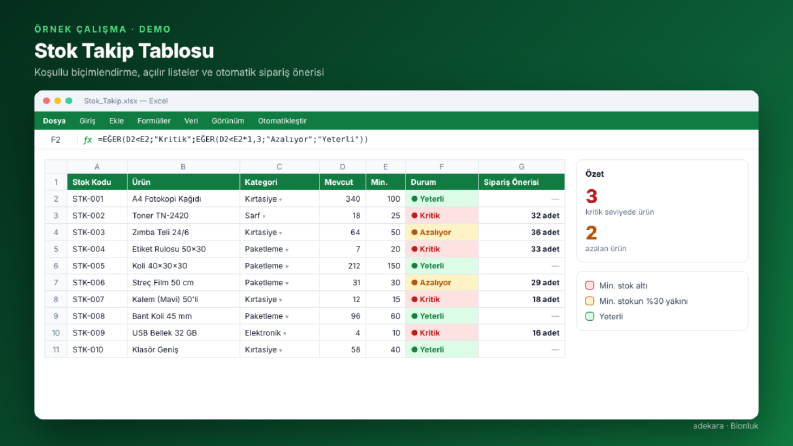Click the green Yeterli legend swatch
Image resolution: width=793 pixels, height=446 pixels.
pyautogui.click(x=590, y=317)
